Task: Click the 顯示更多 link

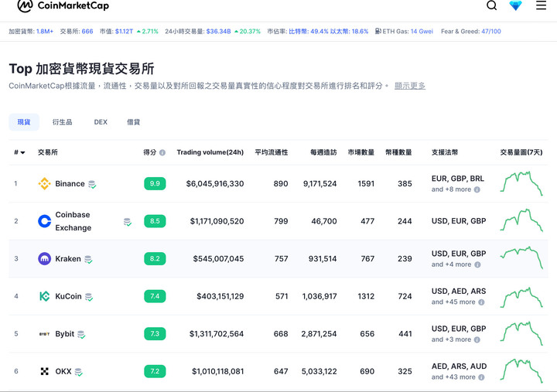Action: 409,86
